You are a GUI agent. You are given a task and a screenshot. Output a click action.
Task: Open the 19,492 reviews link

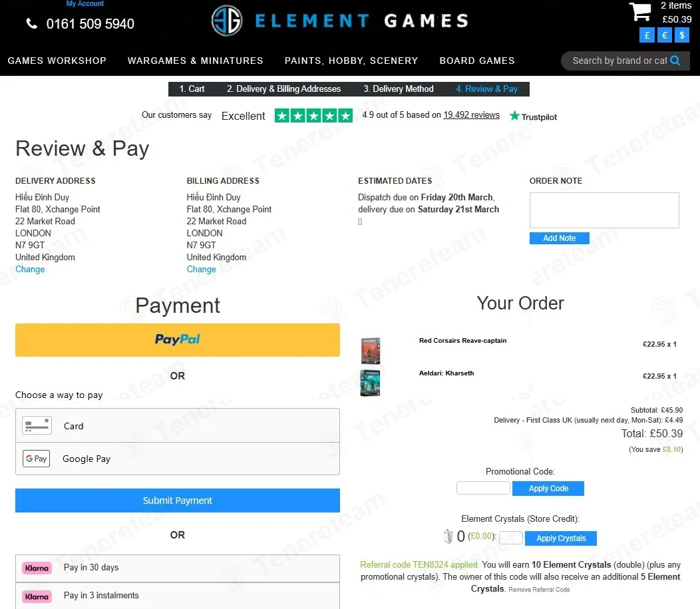[471, 114]
